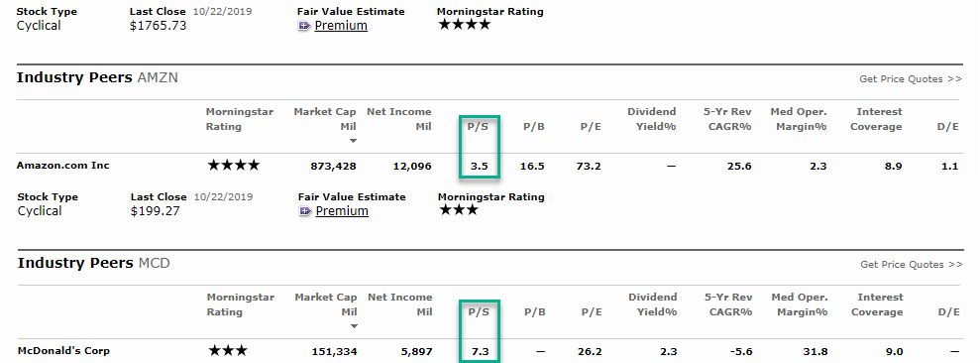Click the P/S column header in the AMZN table
The width and height of the screenshot is (980, 363).
tap(478, 126)
